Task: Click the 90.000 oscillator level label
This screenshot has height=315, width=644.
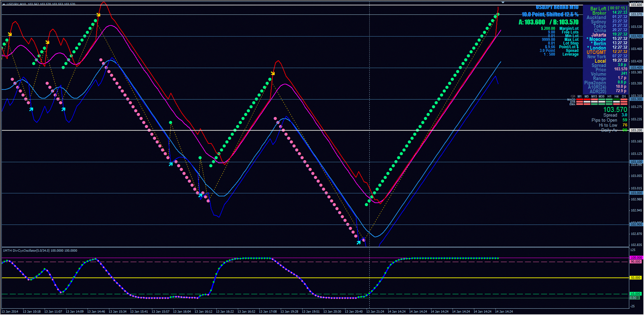Action: pos(636,262)
